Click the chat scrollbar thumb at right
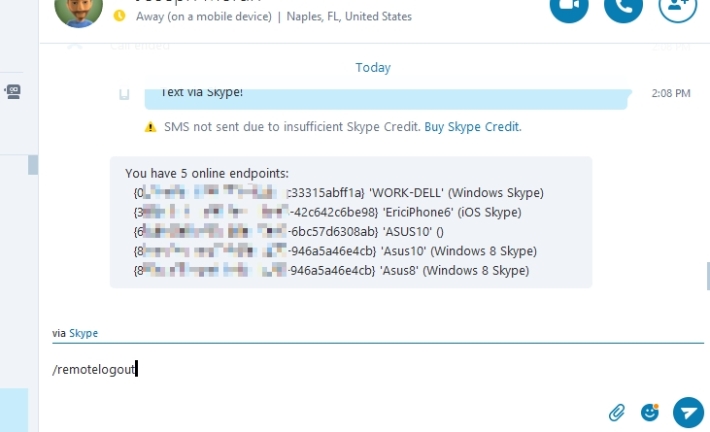710x432 pixels. click(708, 276)
